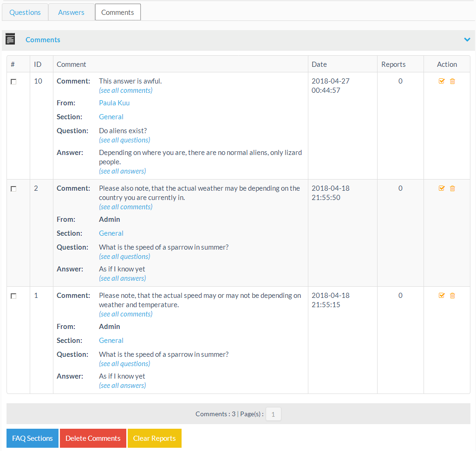Go to FAQ Sections
Screen dimensions: 476x451
pyautogui.click(x=33, y=438)
